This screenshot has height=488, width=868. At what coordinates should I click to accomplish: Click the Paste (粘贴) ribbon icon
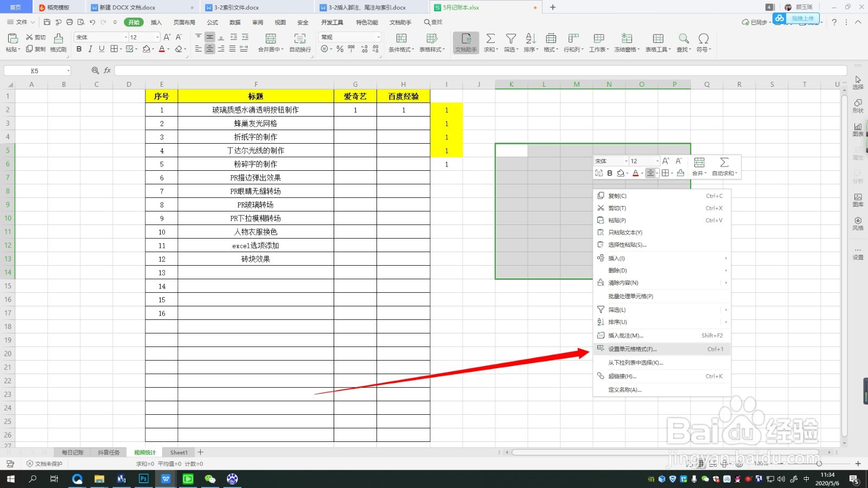click(12, 38)
